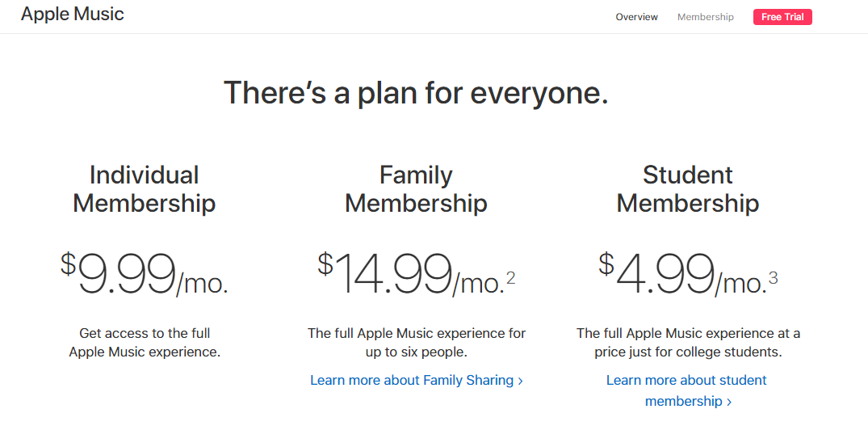Click the "There's a plan for everyone" headline
The image size is (868, 426).
[415, 93]
